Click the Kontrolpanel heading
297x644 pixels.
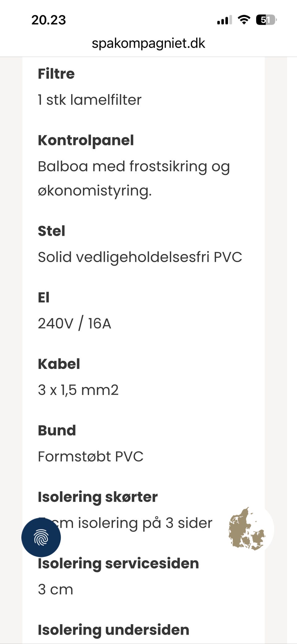click(86, 140)
